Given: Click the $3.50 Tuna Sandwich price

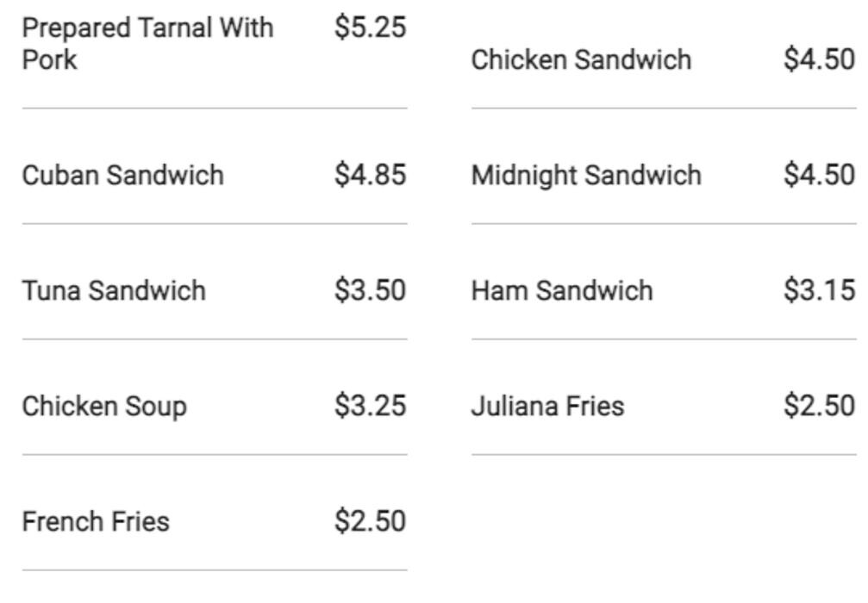Looking at the screenshot, I should tap(370, 291).
